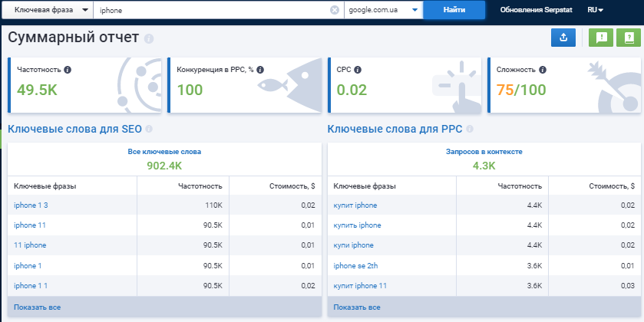Click info icon next to Суммарный отчет title
Viewport: 644px width, 322px height.
148,38
